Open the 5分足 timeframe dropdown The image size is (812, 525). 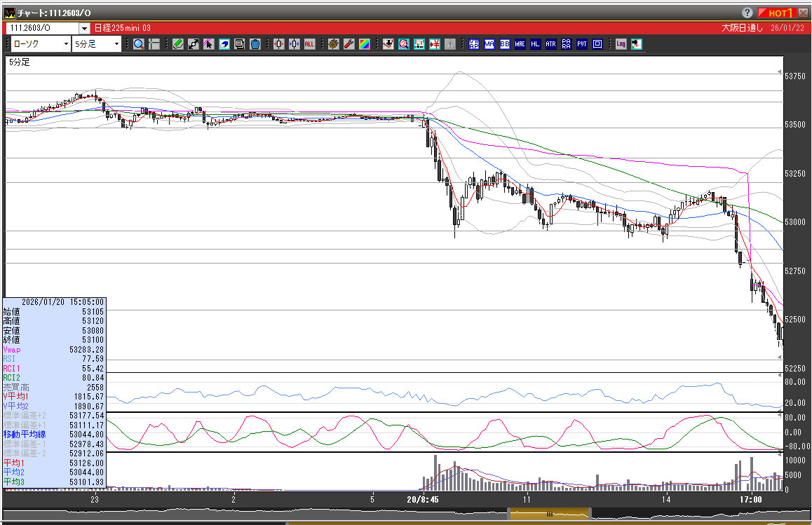tap(97, 44)
